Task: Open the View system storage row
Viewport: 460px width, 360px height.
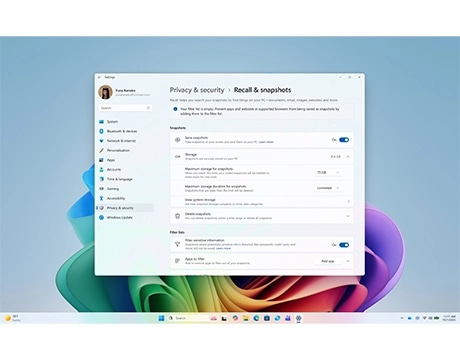Action: pyautogui.click(x=261, y=201)
